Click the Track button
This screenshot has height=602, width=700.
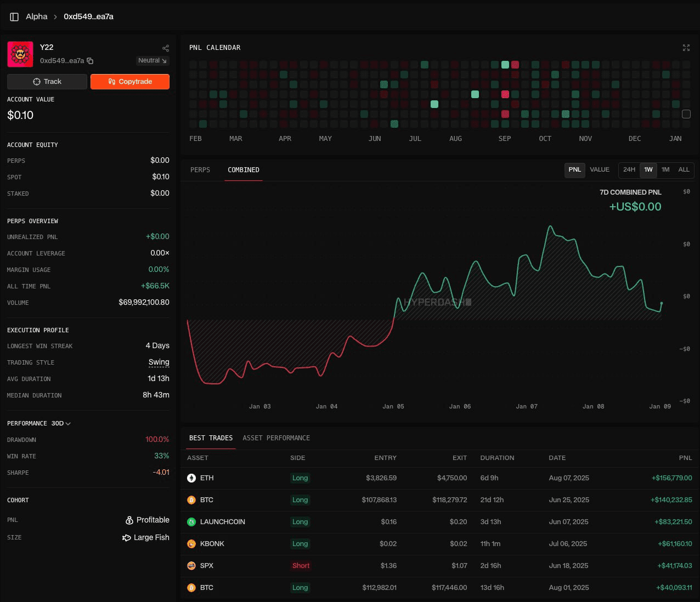click(47, 81)
